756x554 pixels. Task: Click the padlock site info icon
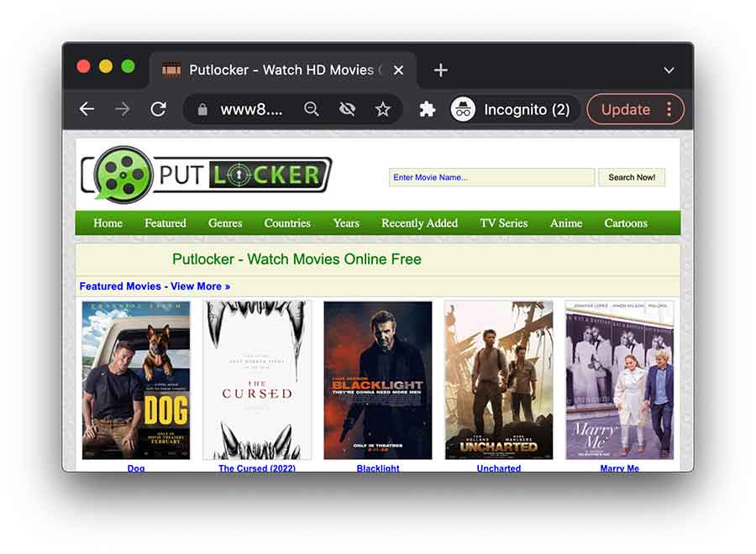click(202, 109)
